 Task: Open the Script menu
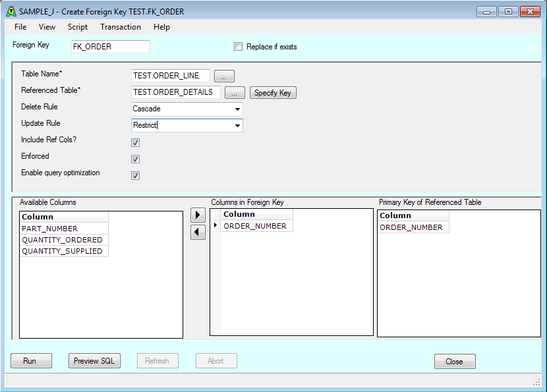click(78, 27)
